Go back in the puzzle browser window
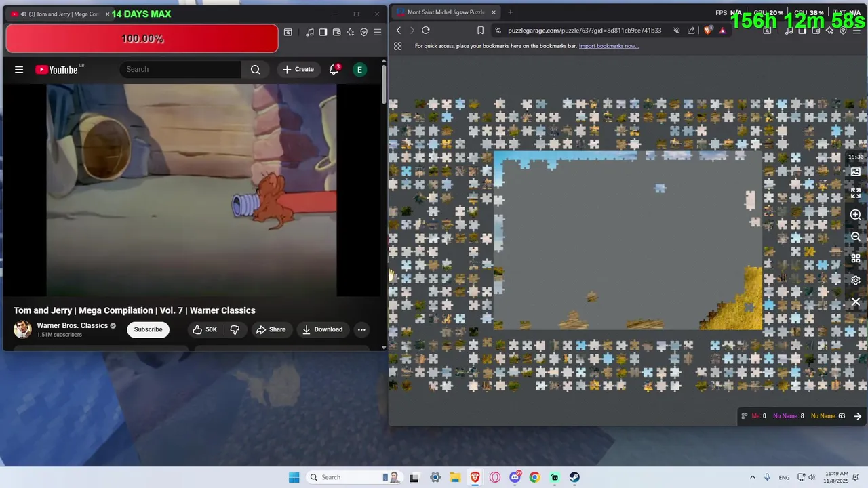The width and height of the screenshot is (868, 488). [399, 30]
